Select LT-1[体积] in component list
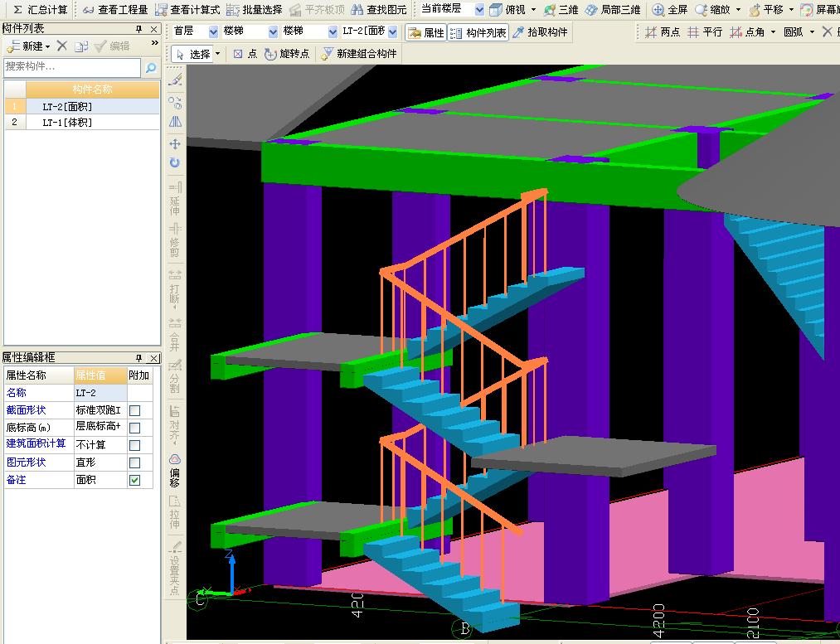840x644 pixels. tap(68, 123)
